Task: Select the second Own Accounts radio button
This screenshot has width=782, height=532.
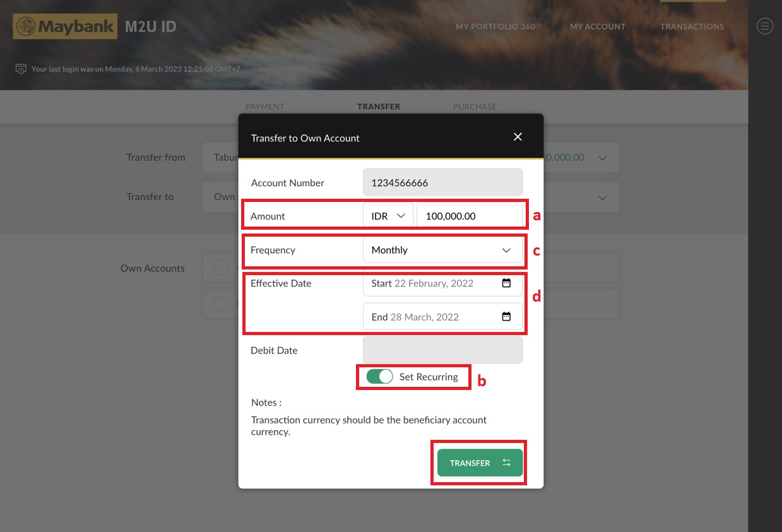Action: click(220, 304)
